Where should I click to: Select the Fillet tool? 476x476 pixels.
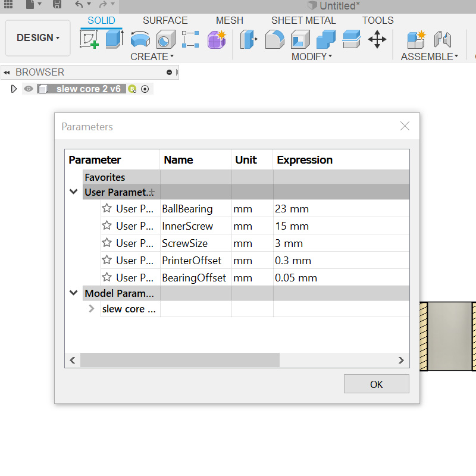[x=275, y=39]
